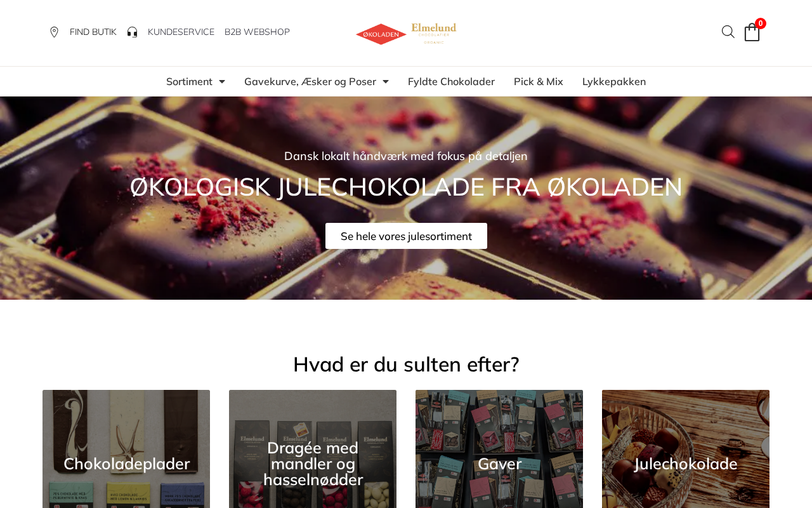
Task: Open the Lykkepakken menu item
Action: click(x=614, y=81)
